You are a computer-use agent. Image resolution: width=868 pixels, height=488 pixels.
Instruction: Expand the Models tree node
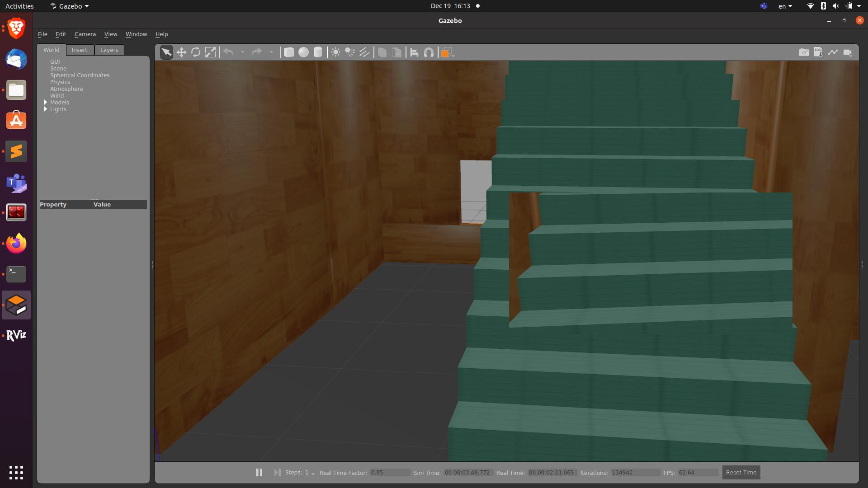tap(46, 102)
